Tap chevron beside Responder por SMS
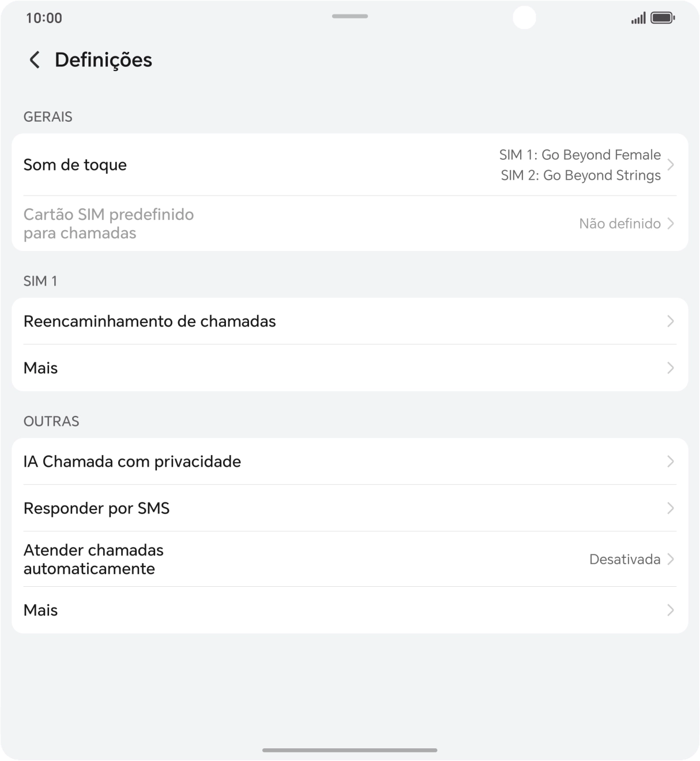Viewport: 700px width, 761px height. [x=671, y=508]
